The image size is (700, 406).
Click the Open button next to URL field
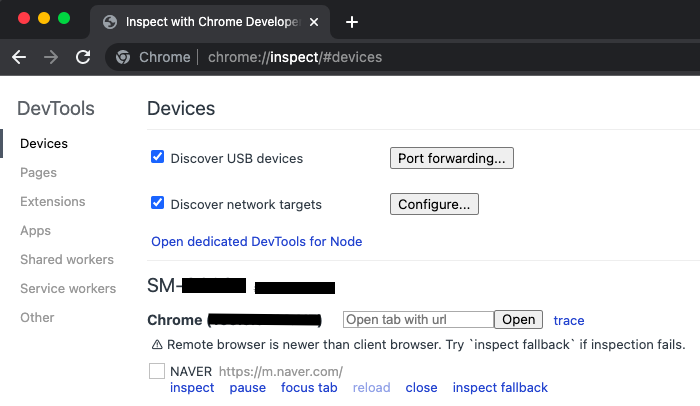pos(518,319)
